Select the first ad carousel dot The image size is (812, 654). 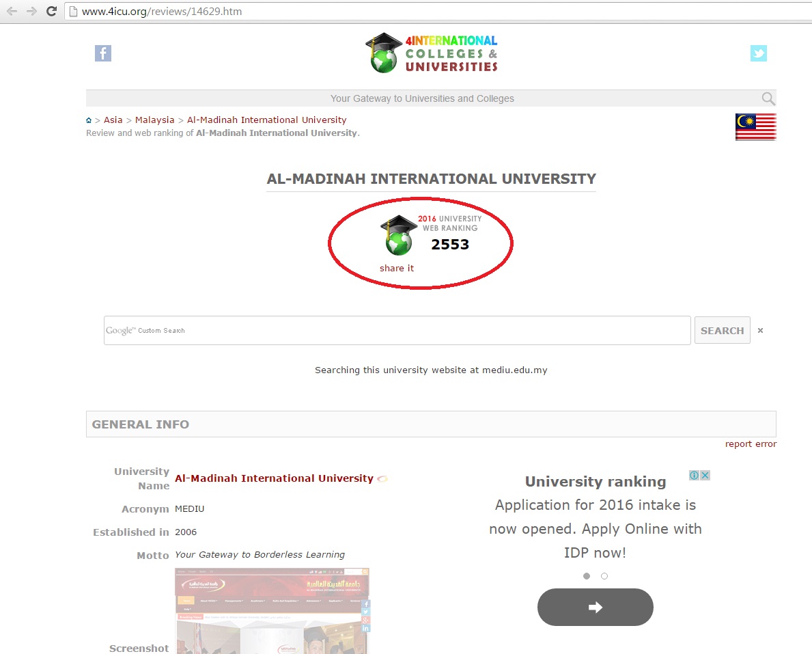tap(587, 576)
